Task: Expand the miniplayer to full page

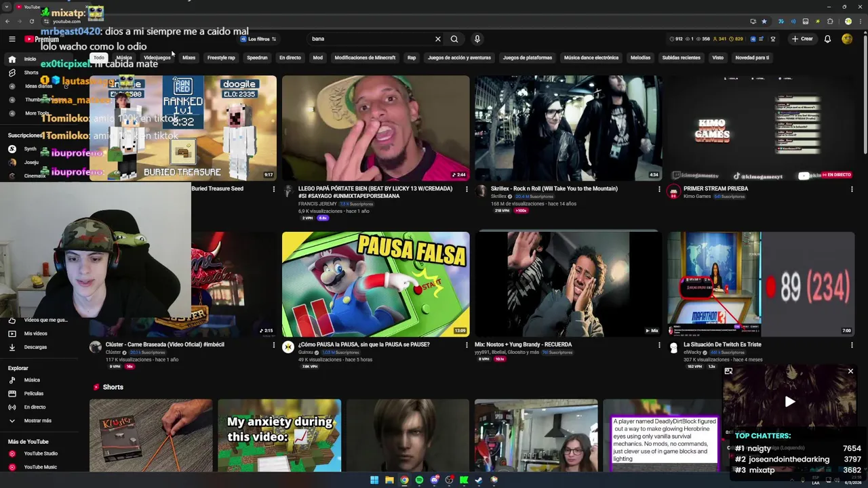Action: pyautogui.click(x=728, y=371)
